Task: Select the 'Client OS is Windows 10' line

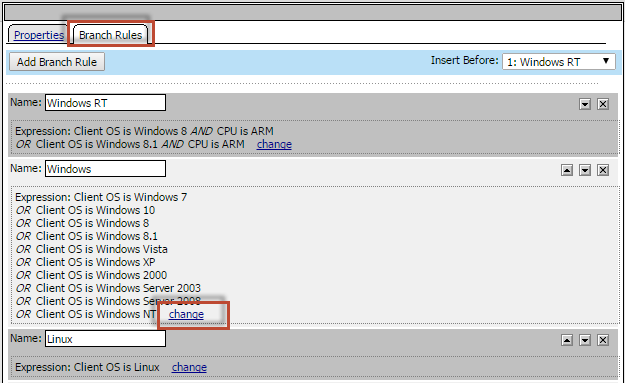Action: [95, 210]
